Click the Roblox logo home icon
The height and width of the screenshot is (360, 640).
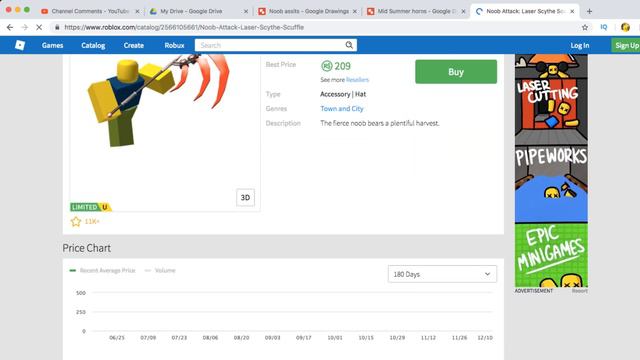[x=20, y=45]
